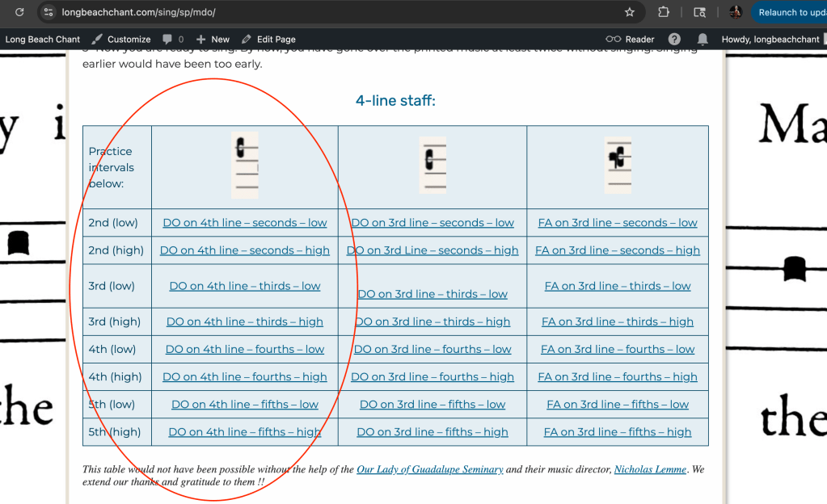827x504 pixels.
Task: Open the WordPress comments bubble icon
Action: [167, 39]
